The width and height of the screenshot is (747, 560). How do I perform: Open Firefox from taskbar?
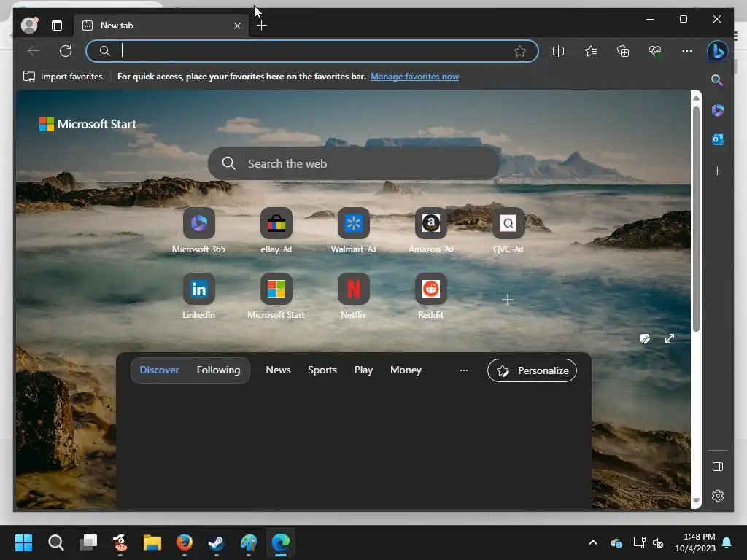pyautogui.click(x=185, y=542)
